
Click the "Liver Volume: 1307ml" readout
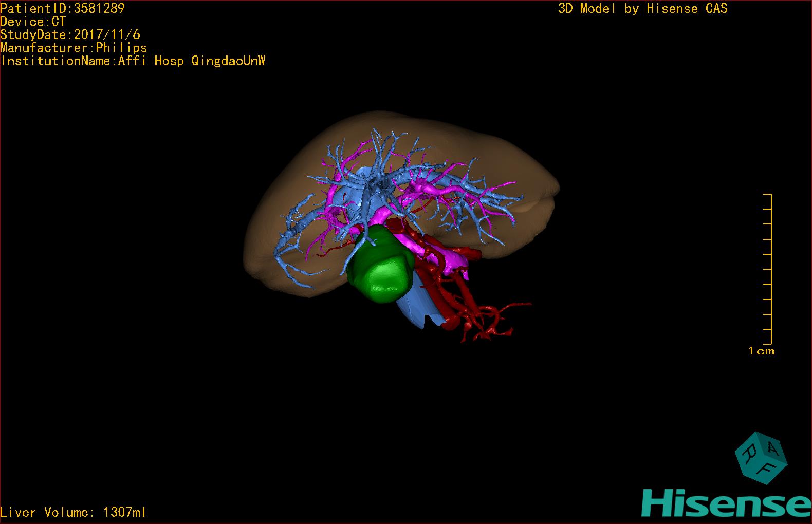(73, 512)
